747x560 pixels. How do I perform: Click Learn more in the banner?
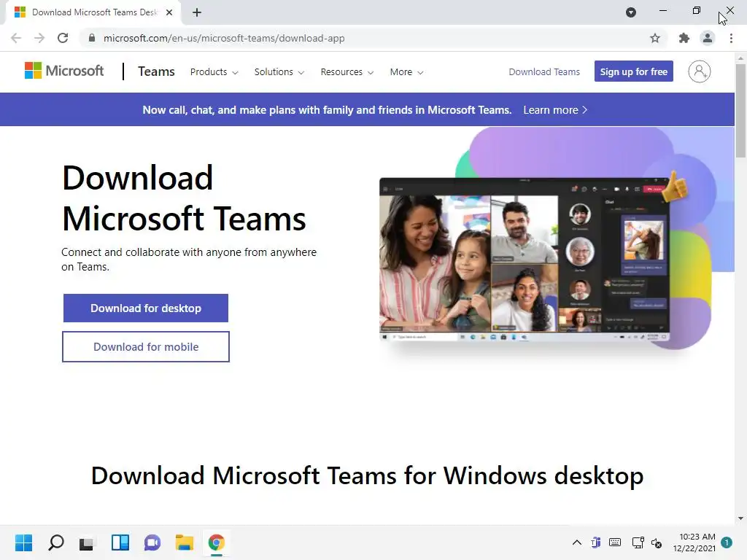point(555,110)
